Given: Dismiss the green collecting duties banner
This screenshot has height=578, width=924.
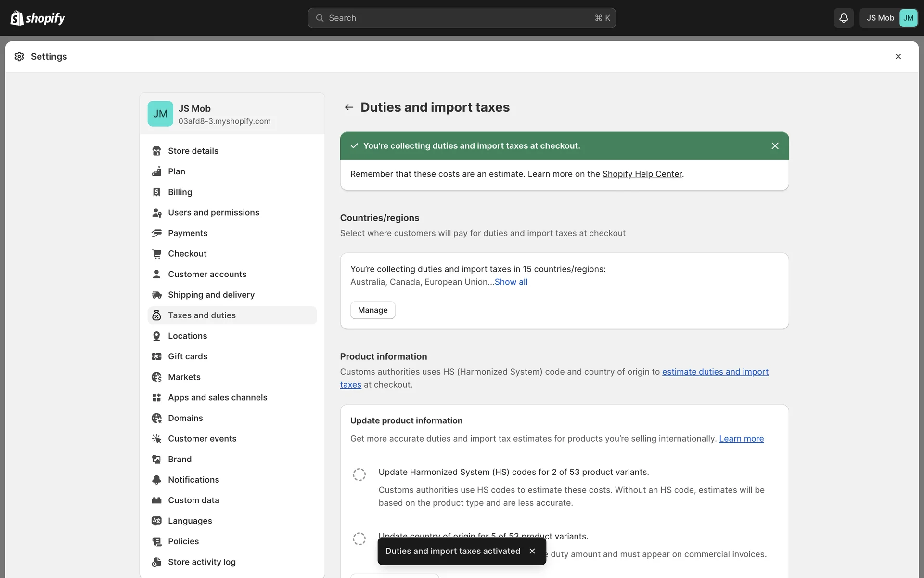Looking at the screenshot, I should pos(775,145).
